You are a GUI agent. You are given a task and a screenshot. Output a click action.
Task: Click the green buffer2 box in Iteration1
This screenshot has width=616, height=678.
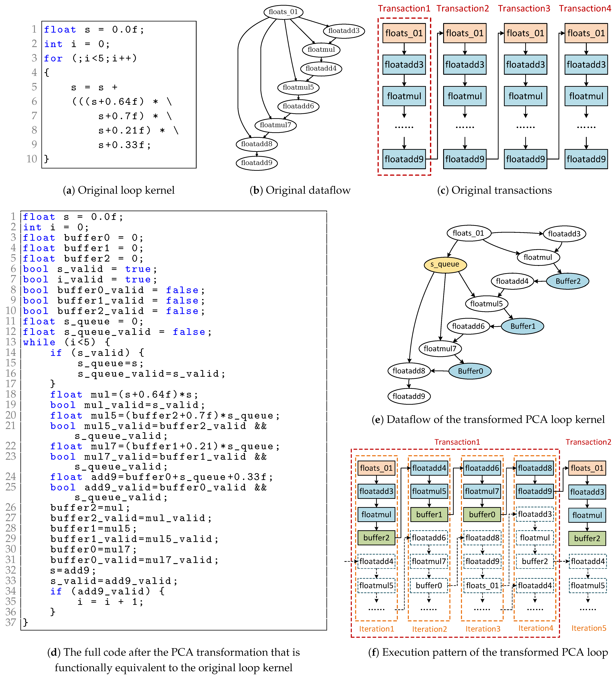[376, 538]
